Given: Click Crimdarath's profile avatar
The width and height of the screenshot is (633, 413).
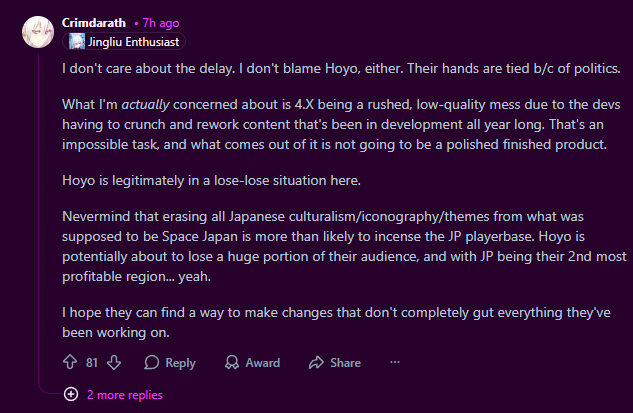Looking at the screenshot, I should tap(37, 31).
